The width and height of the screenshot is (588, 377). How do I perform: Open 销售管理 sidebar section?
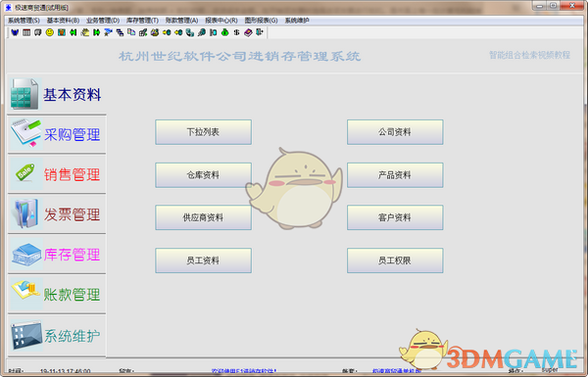tap(57, 174)
